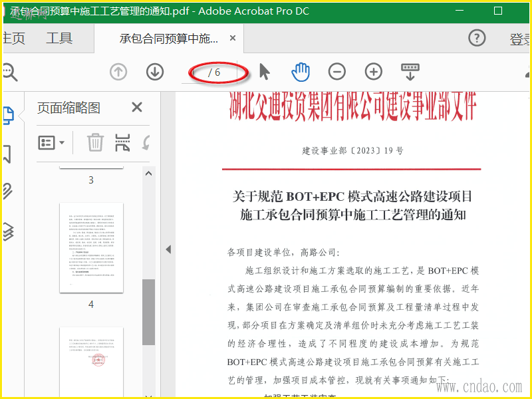This screenshot has height=399, width=532.
Task: Click the scrolling mode toolbar icon
Action: tap(410, 72)
